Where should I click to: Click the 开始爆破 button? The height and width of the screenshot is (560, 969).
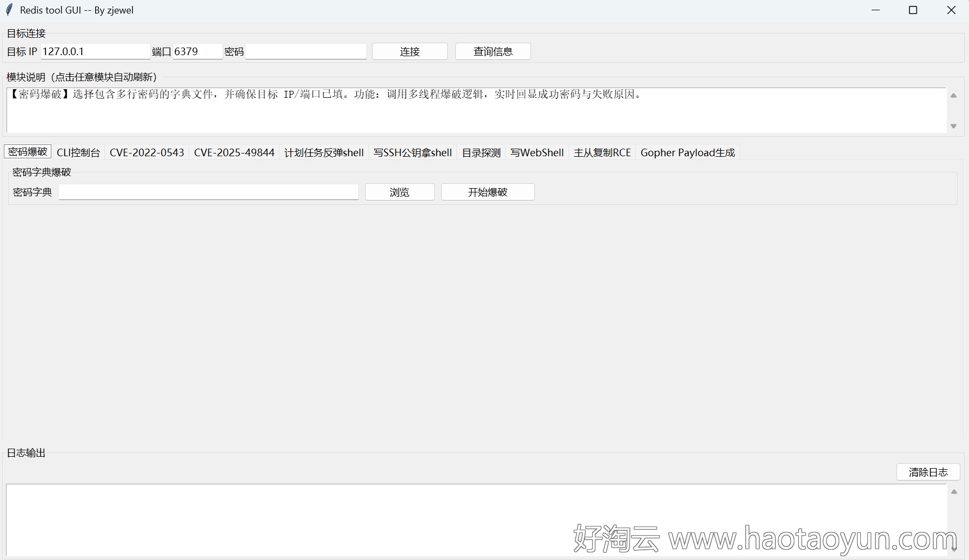(488, 192)
